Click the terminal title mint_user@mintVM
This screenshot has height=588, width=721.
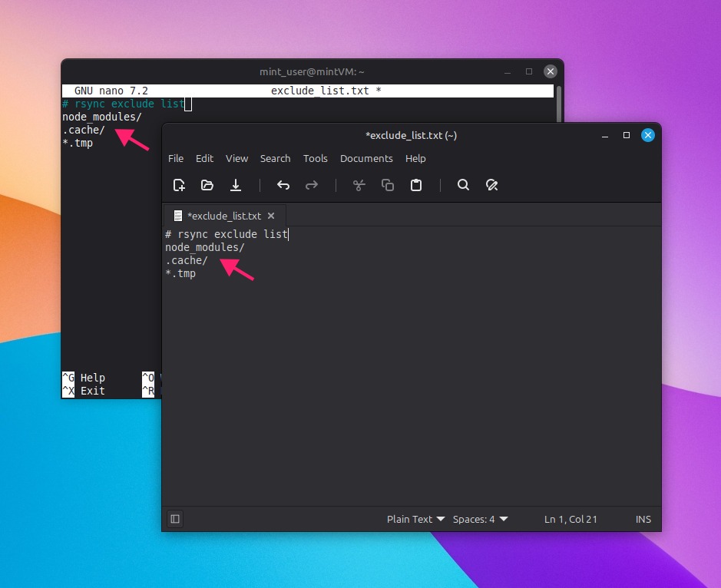[x=312, y=71]
